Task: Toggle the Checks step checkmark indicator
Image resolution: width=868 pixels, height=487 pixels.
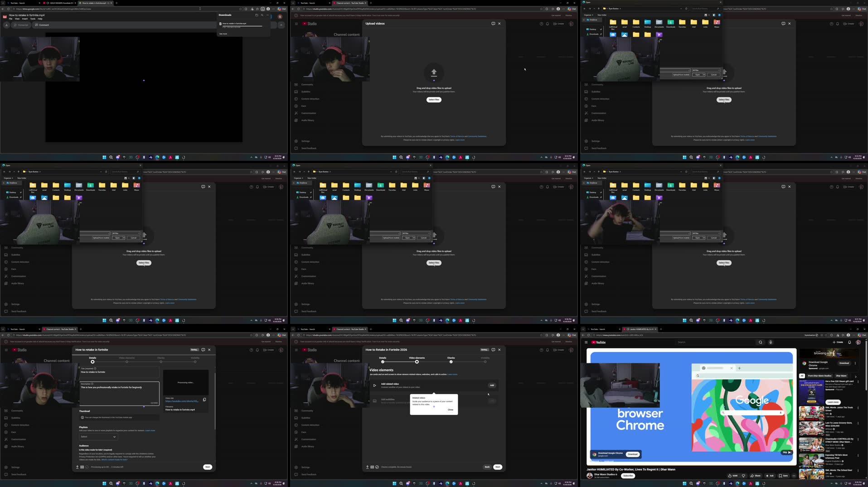Action: point(451,362)
